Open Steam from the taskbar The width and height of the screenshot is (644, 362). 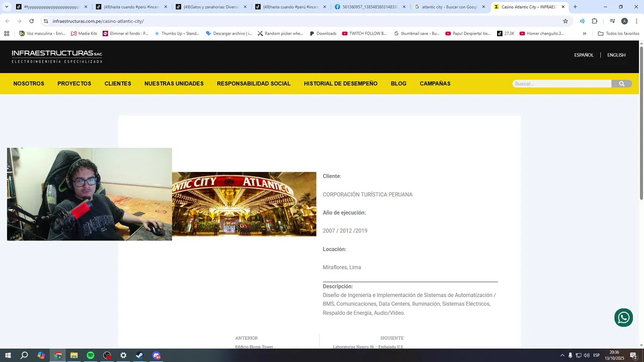click(140, 355)
